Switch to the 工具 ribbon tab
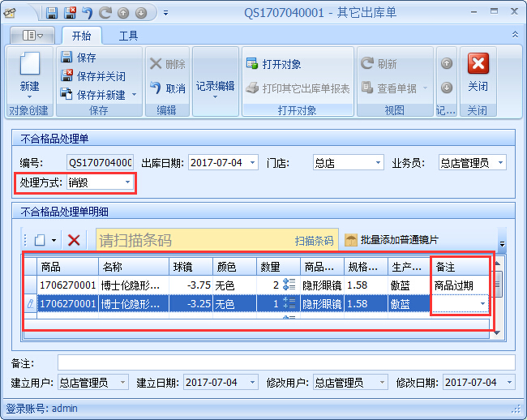The height and width of the screenshot is (420, 527). (x=128, y=36)
